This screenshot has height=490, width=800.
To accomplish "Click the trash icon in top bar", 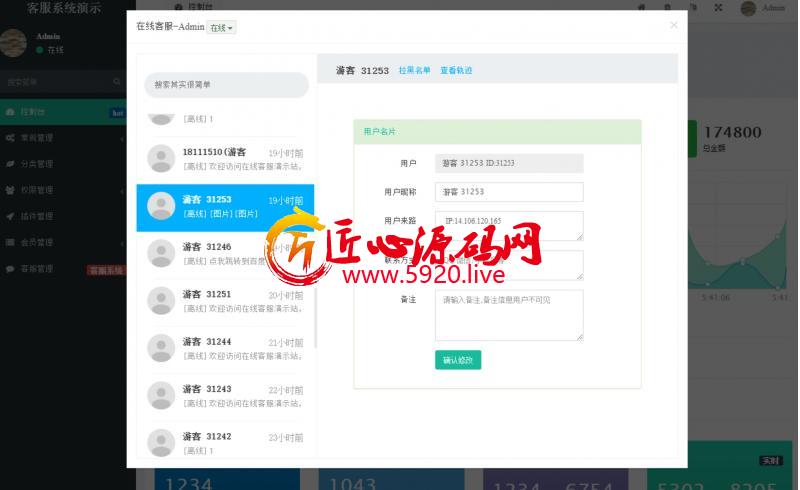I will (667, 8).
